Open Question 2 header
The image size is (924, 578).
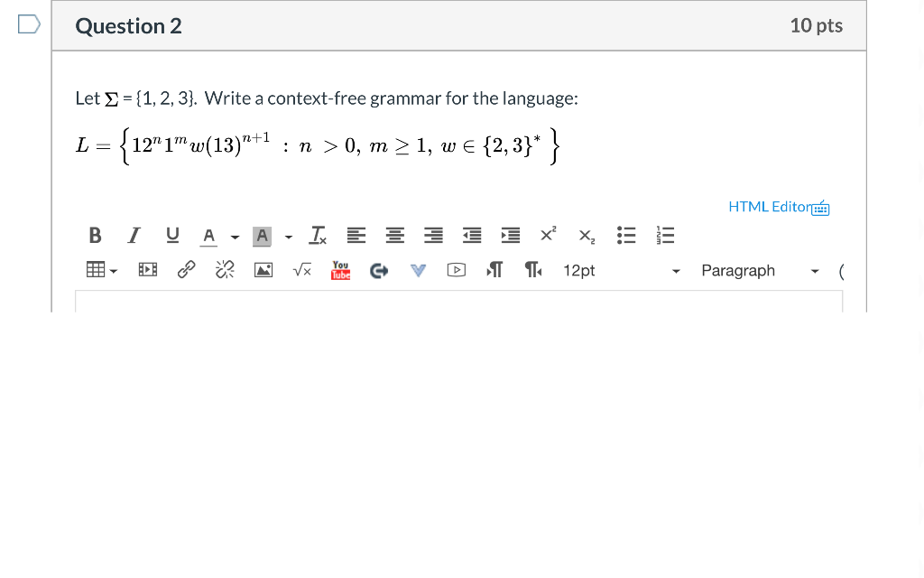pyautogui.click(x=127, y=26)
